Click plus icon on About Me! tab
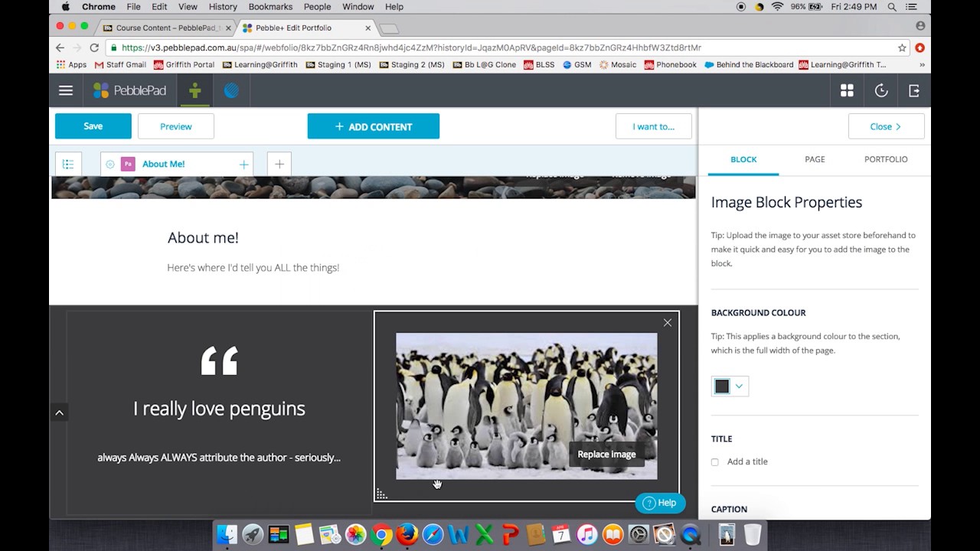 pos(243,164)
